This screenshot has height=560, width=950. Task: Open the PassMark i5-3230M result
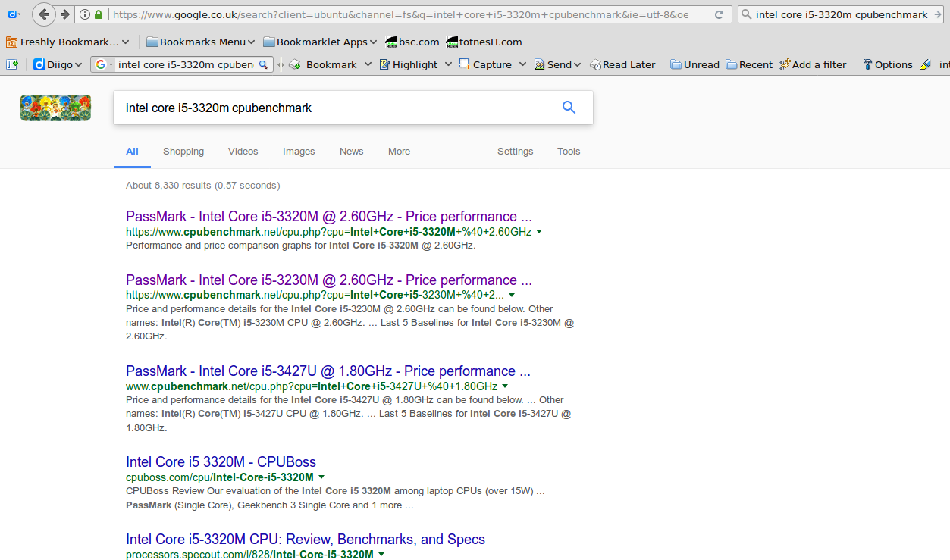(x=329, y=280)
